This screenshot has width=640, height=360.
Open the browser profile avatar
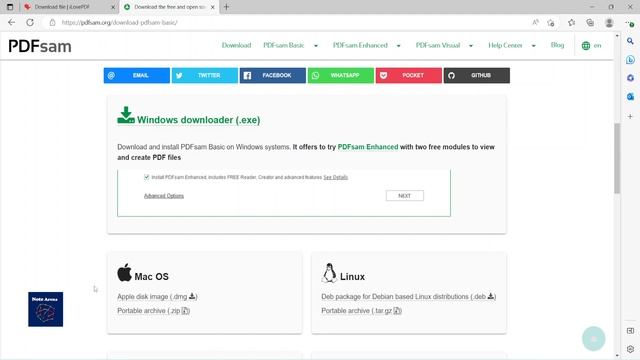coord(609,23)
